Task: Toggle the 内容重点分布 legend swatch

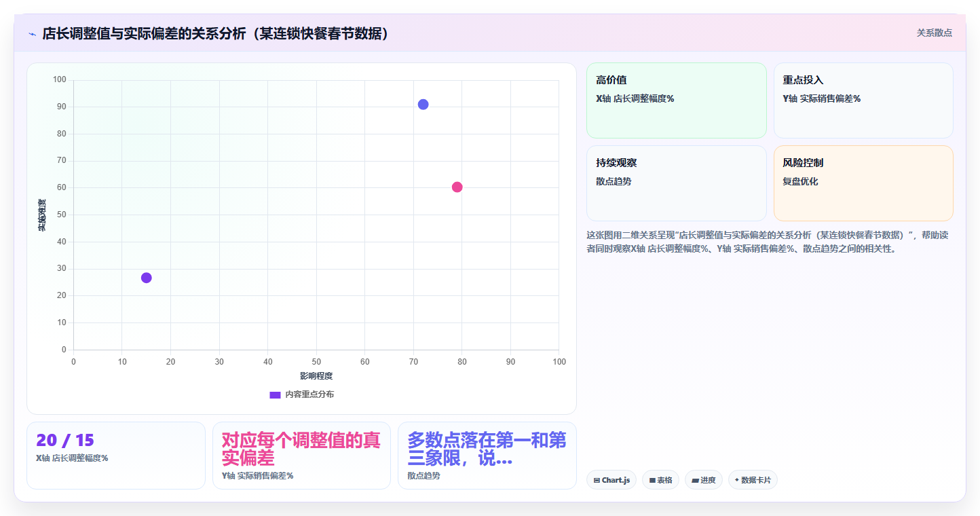Action: coord(275,394)
